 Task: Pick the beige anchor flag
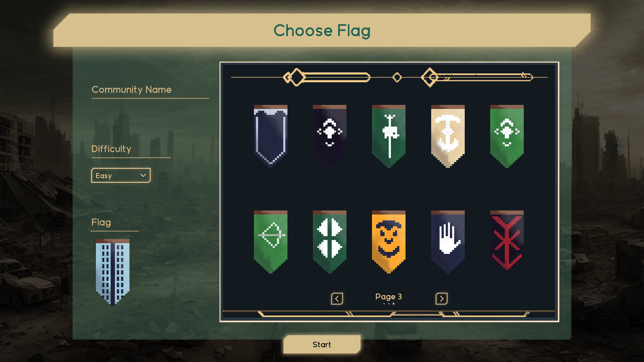[x=448, y=136]
